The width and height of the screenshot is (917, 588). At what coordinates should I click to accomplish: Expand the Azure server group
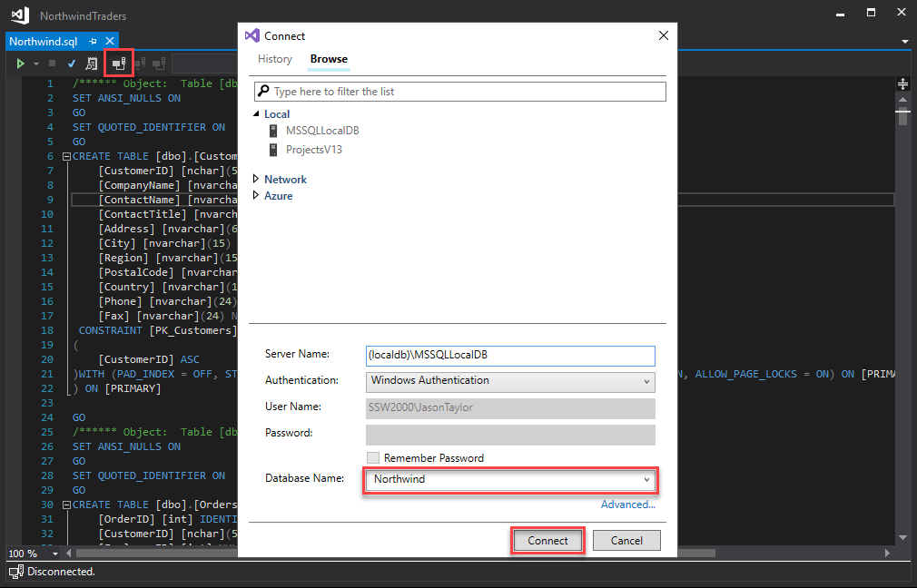(x=255, y=195)
